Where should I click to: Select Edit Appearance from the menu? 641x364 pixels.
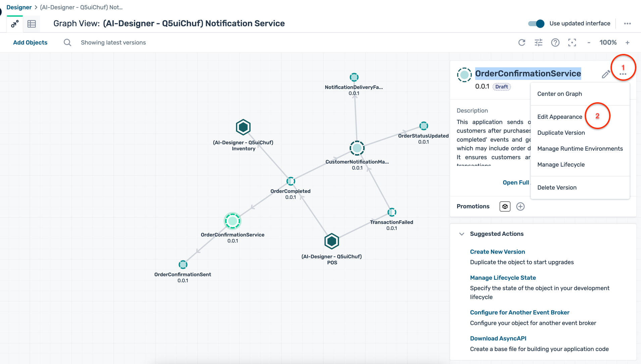click(x=559, y=117)
